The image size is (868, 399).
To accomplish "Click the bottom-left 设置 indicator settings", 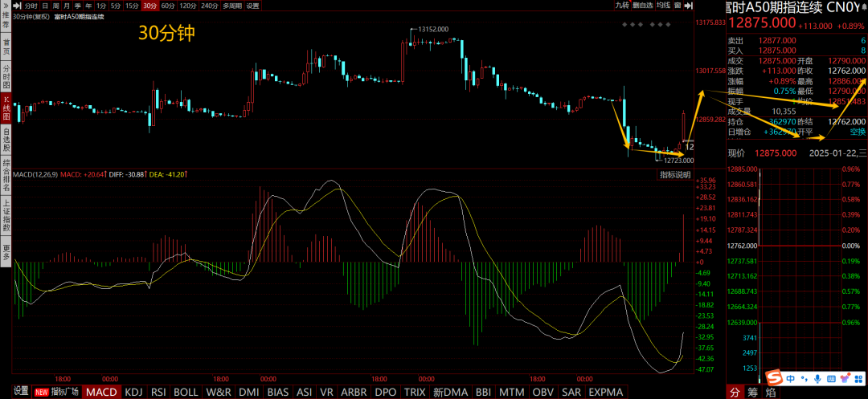I will [21, 392].
